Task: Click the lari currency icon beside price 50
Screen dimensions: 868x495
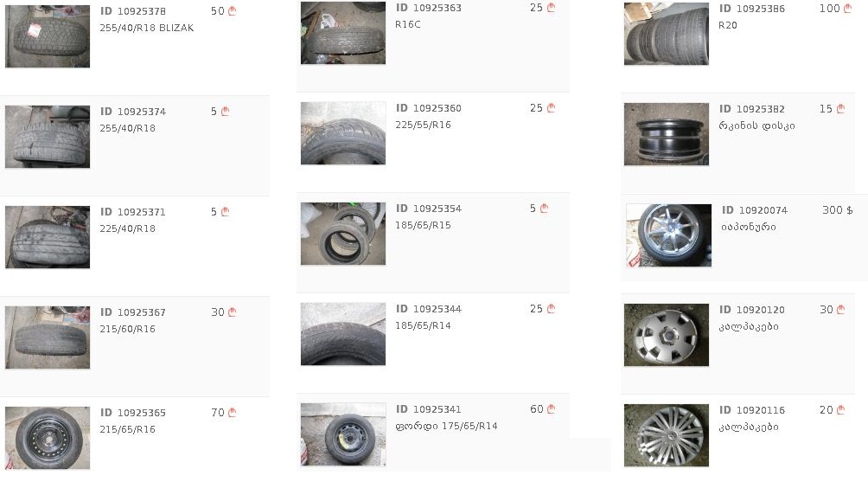Action: [233, 11]
